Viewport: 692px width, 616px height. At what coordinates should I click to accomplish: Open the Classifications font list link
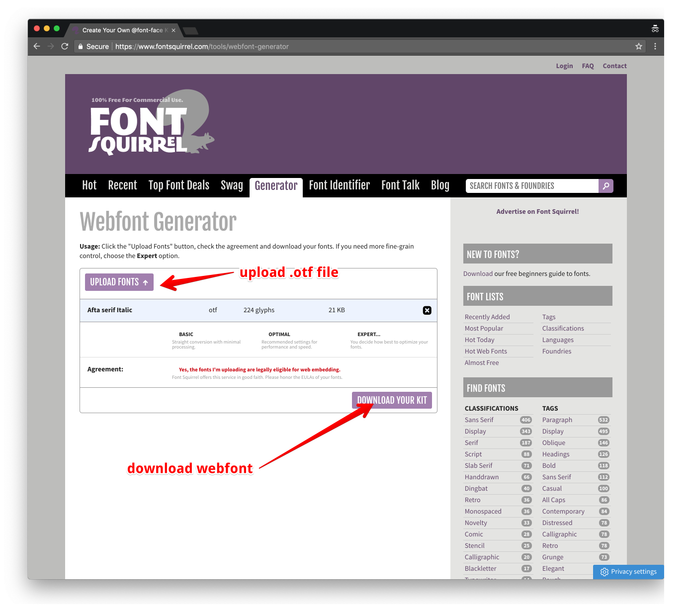point(563,329)
